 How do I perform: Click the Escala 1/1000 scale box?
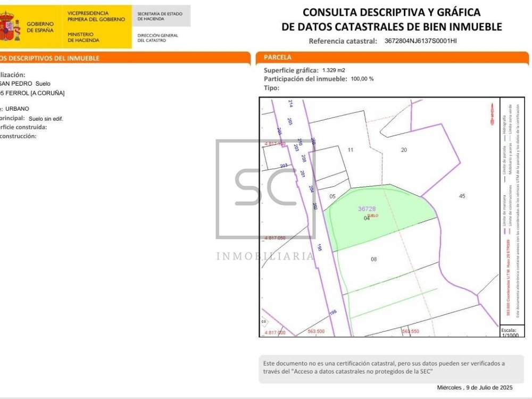tap(509, 332)
